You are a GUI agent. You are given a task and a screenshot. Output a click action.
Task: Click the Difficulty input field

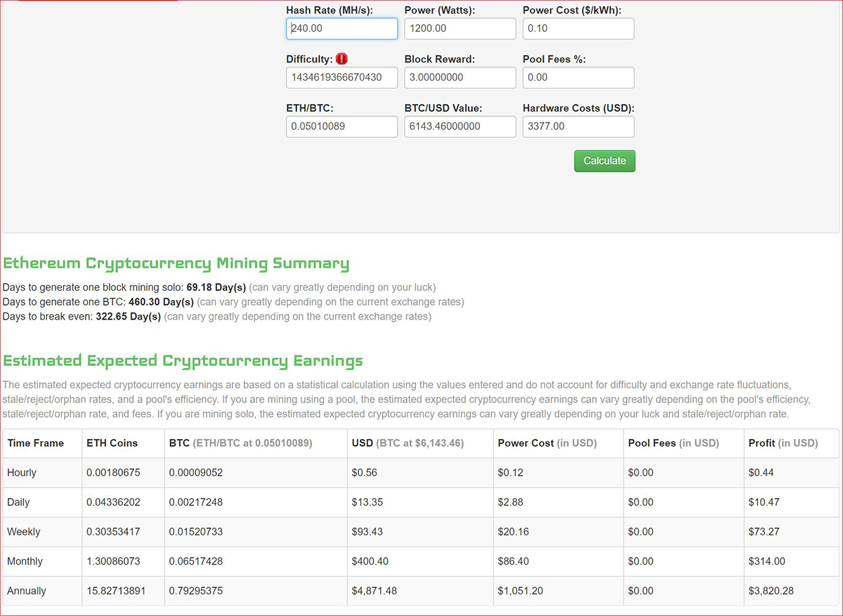(342, 77)
